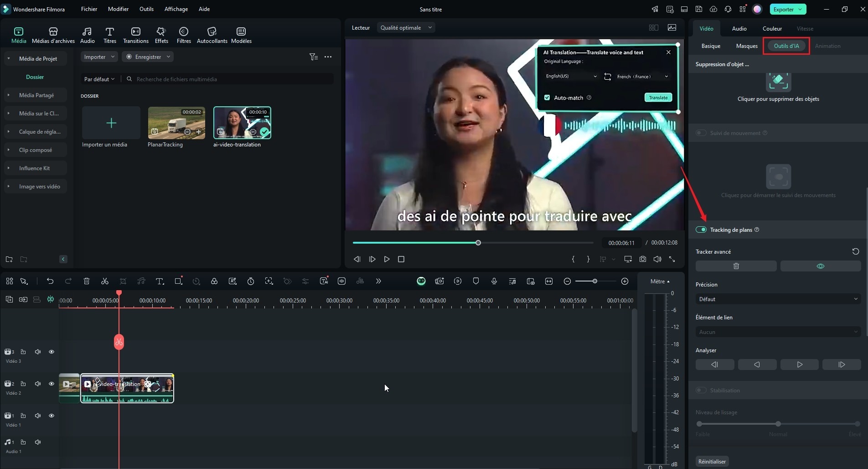
Task: Take a snapshot with the camera icon
Action: tap(643, 259)
